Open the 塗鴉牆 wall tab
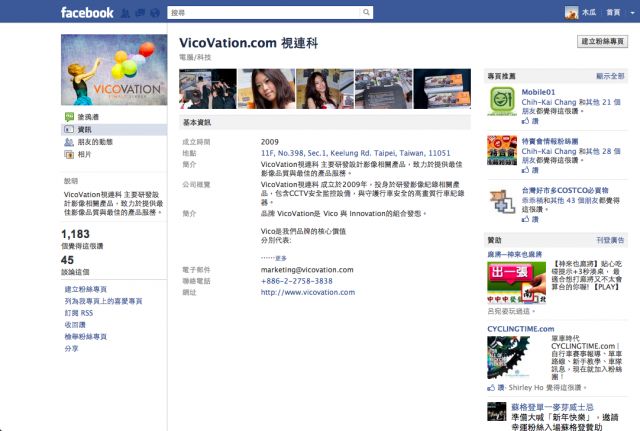 coord(88,117)
